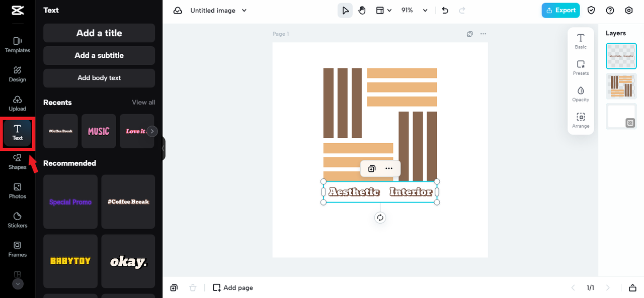Viewport: 644px width, 298px height.
Task: Duplicate the selected text via floating toolbar
Action: (x=372, y=169)
